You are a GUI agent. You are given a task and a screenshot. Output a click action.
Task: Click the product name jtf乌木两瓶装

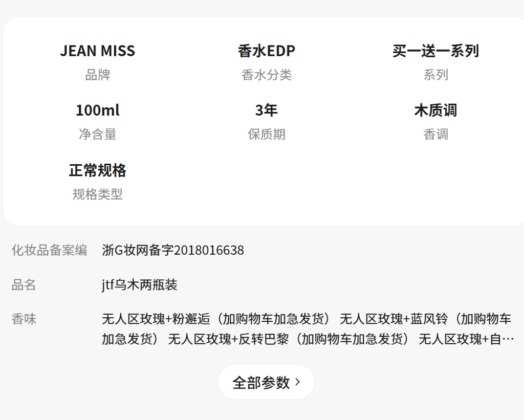(x=140, y=285)
